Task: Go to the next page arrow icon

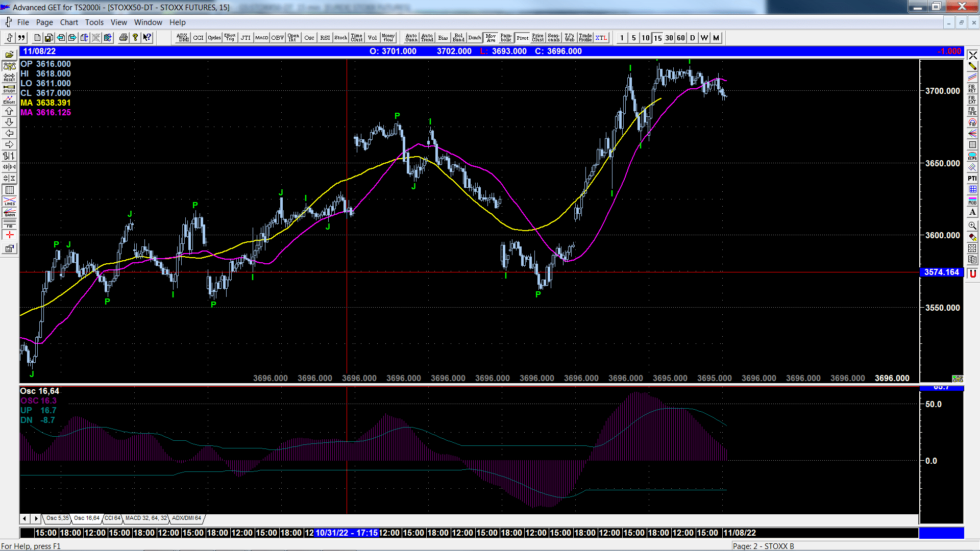Action: coord(72,38)
